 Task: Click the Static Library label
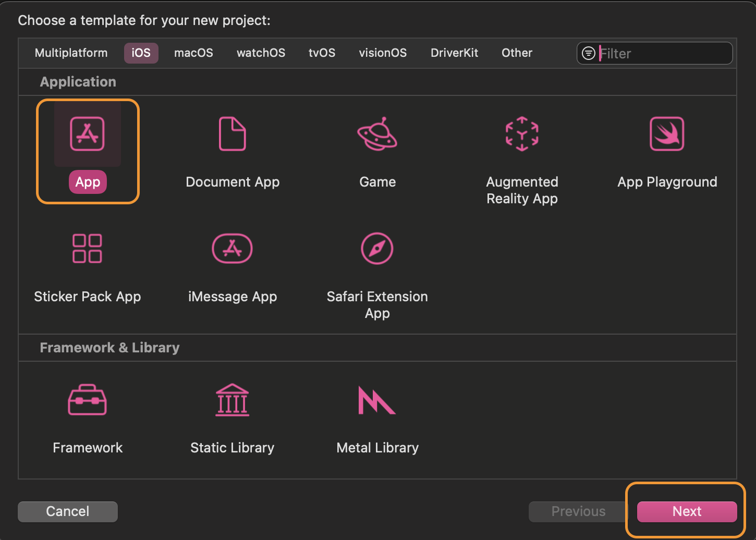click(233, 448)
